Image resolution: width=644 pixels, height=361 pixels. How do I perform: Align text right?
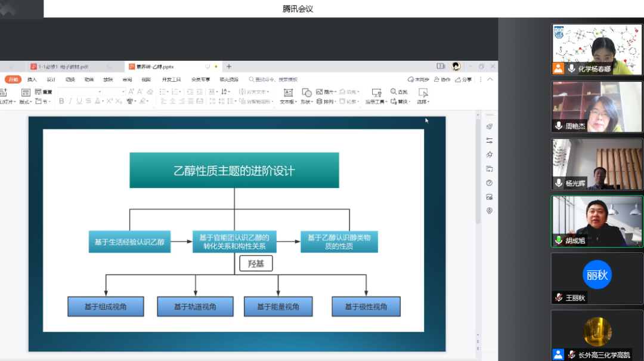[181, 101]
